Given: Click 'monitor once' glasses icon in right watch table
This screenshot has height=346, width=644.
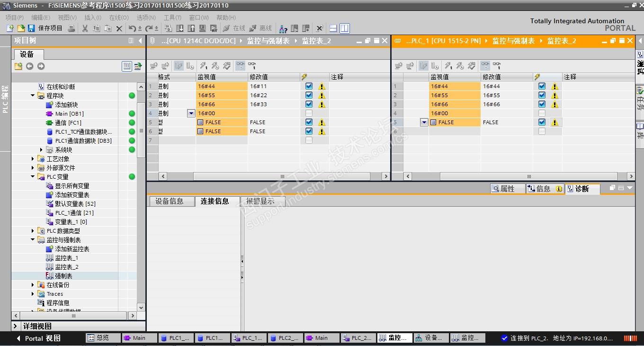Looking at the screenshot, I should (497, 66).
